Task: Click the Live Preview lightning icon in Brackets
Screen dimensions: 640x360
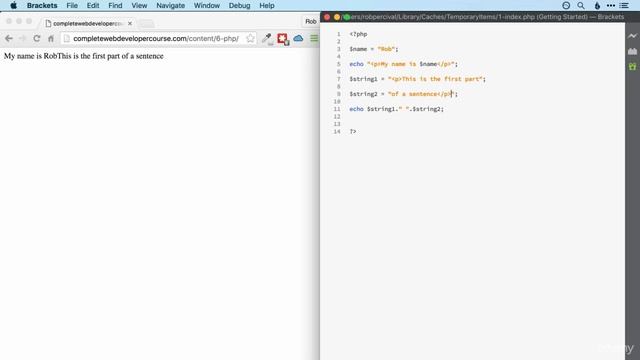Action: click(632, 36)
